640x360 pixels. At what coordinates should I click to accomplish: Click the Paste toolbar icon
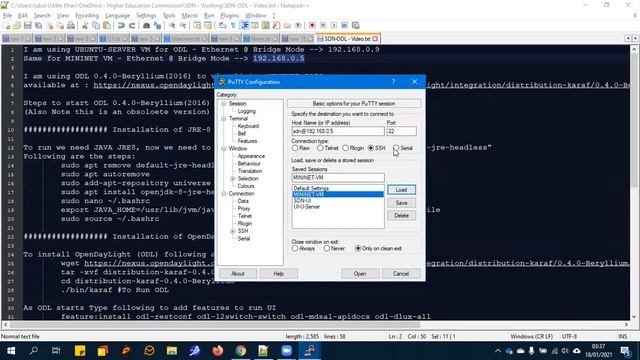(x=107, y=25)
